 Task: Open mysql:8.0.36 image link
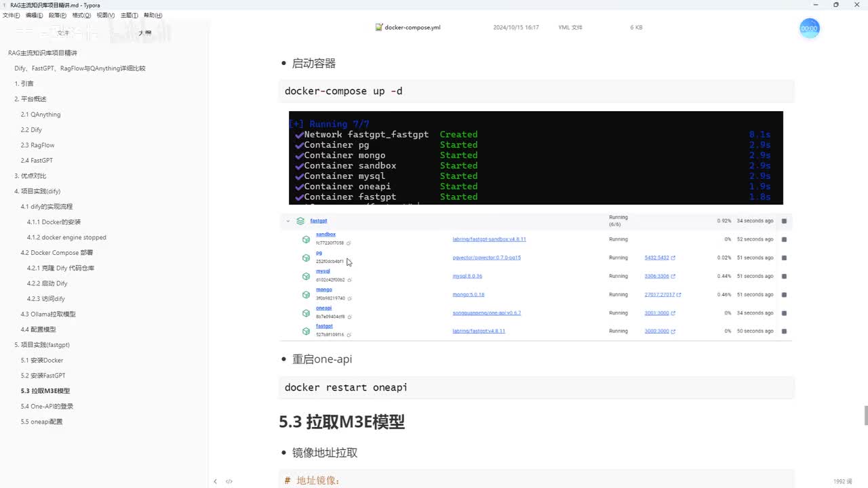467,276
